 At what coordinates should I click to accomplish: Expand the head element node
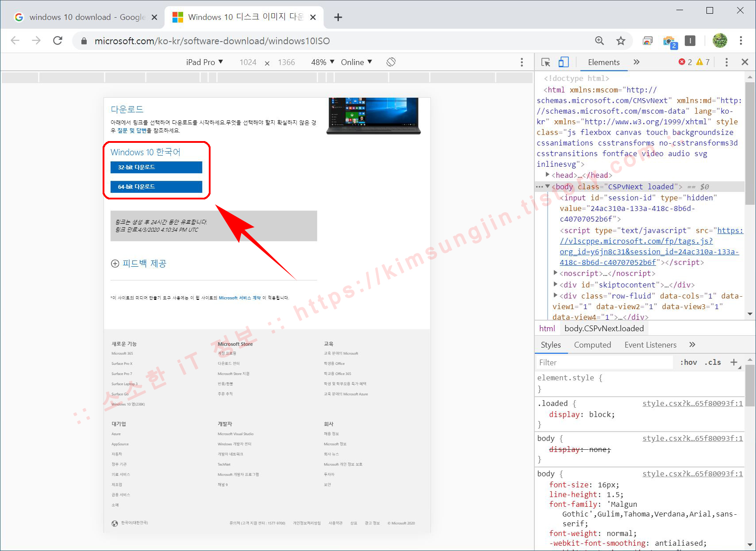click(x=548, y=175)
